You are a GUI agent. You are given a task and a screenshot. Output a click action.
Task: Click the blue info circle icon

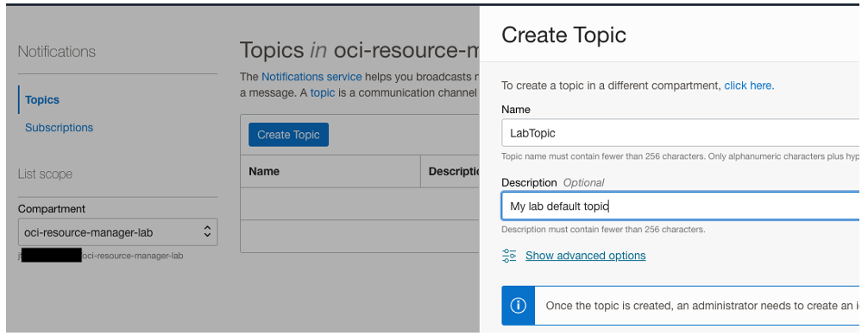[x=519, y=306]
